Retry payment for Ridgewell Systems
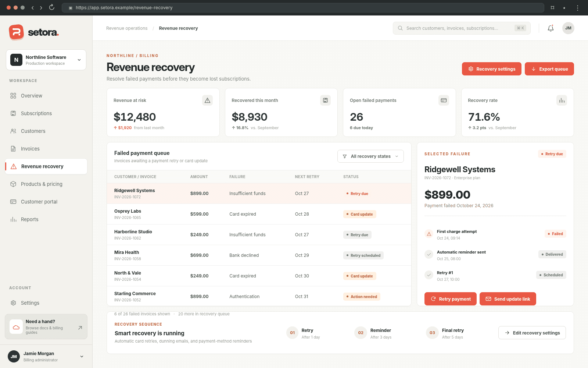The image size is (588, 368). coord(451,299)
